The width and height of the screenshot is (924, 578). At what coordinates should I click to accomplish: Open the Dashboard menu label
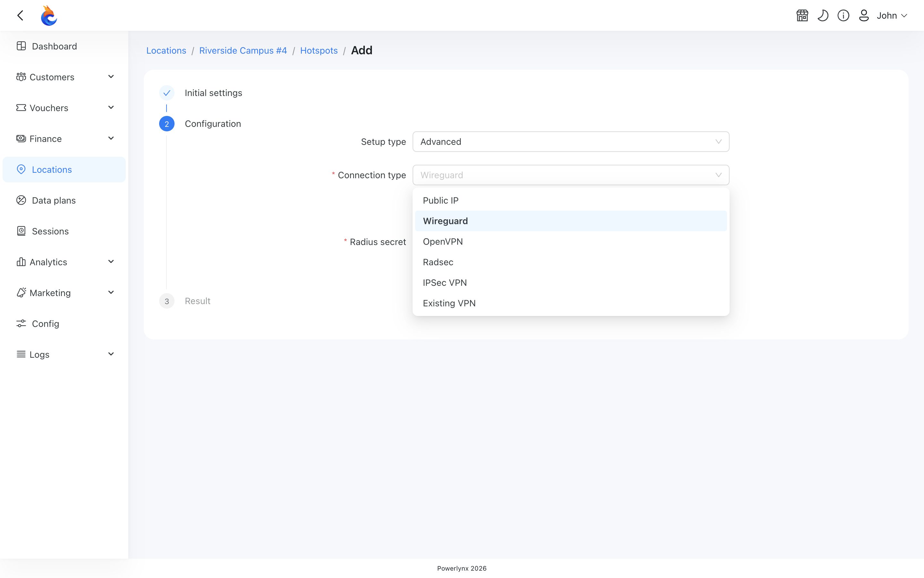(x=55, y=46)
